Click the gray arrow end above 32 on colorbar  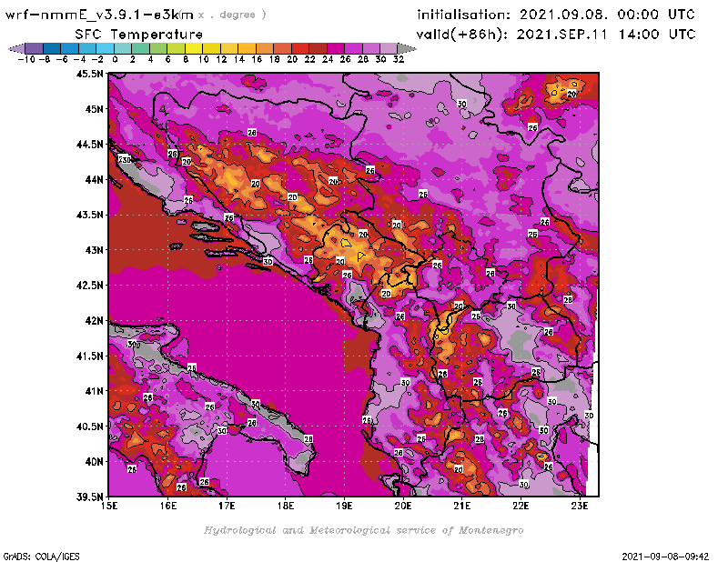coord(406,48)
